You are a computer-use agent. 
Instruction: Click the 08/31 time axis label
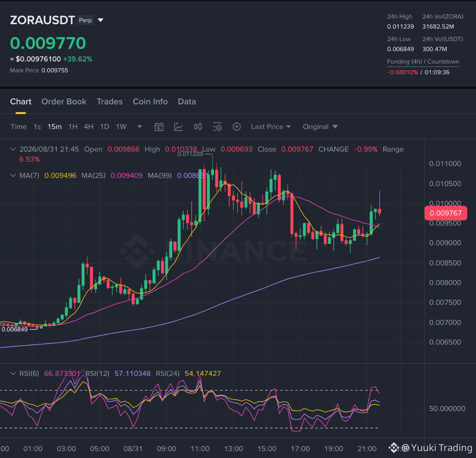[x=133, y=449]
